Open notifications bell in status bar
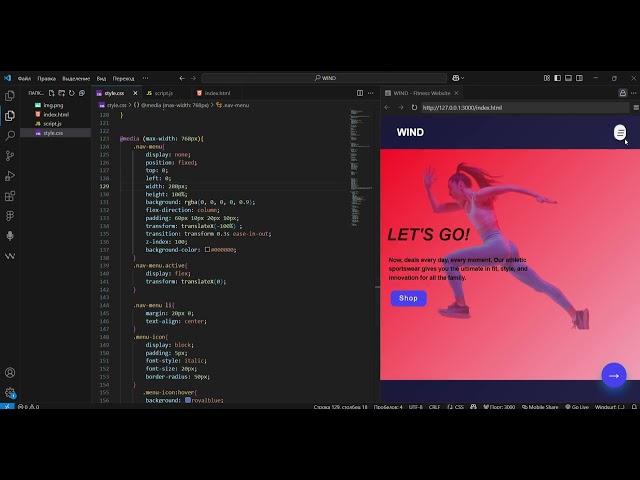 (634, 407)
